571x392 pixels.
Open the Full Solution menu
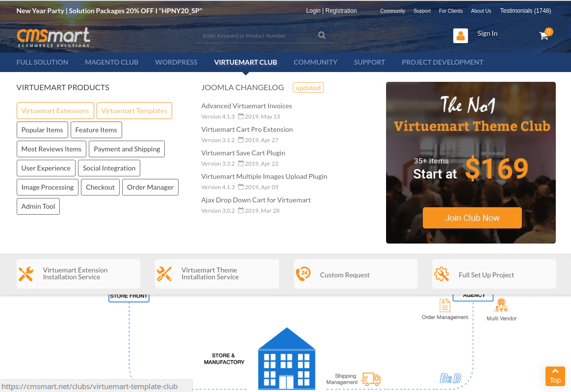click(x=42, y=62)
